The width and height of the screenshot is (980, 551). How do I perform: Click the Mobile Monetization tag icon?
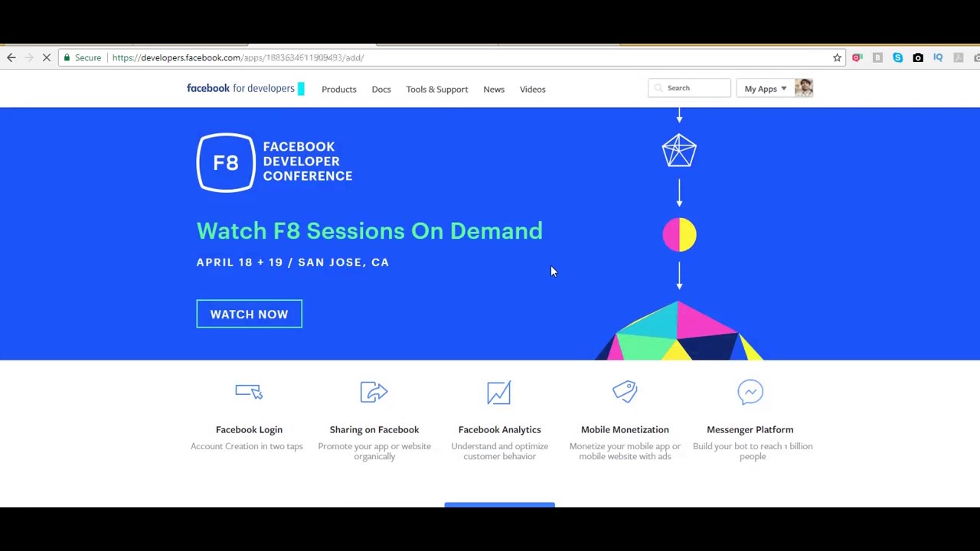click(x=625, y=392)
